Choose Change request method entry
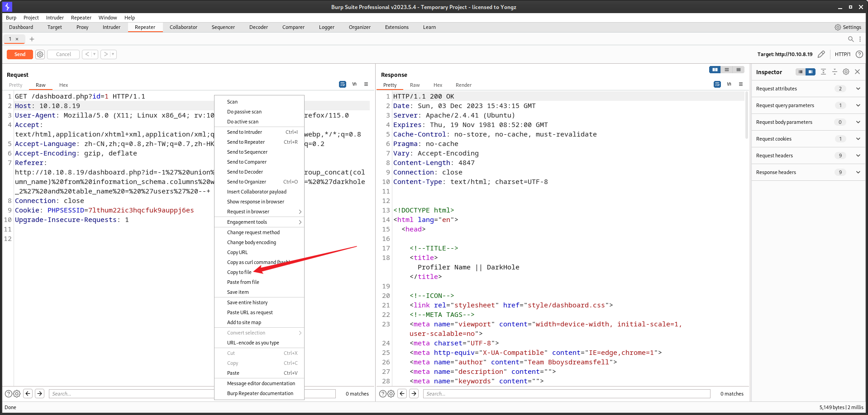 [259, 232]
